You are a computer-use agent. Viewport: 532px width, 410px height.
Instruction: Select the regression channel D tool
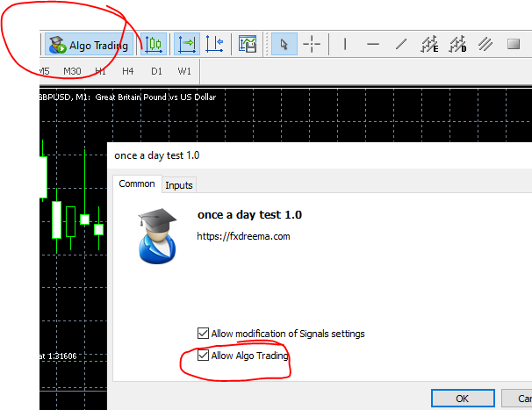coord(457,44)
